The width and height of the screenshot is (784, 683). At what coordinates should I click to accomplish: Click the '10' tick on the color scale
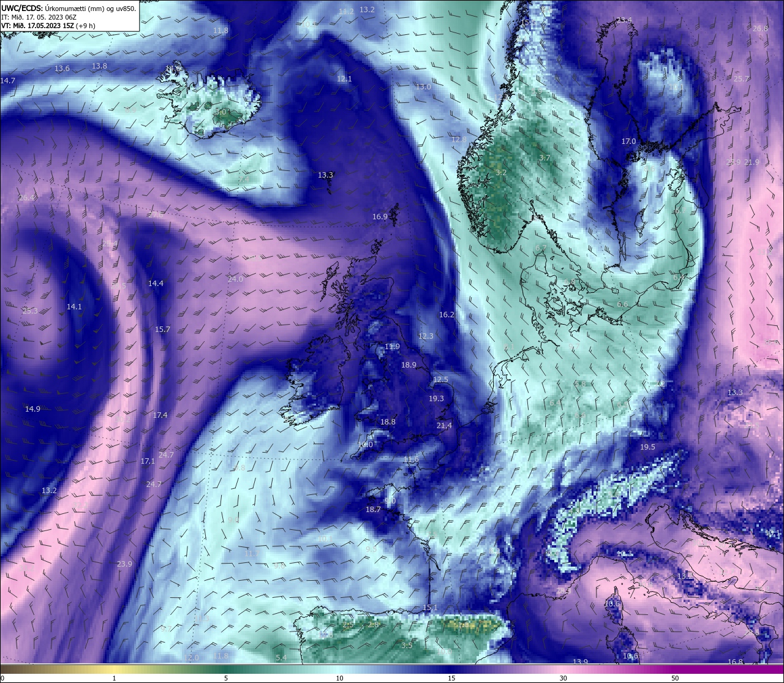tap(339, 678)
